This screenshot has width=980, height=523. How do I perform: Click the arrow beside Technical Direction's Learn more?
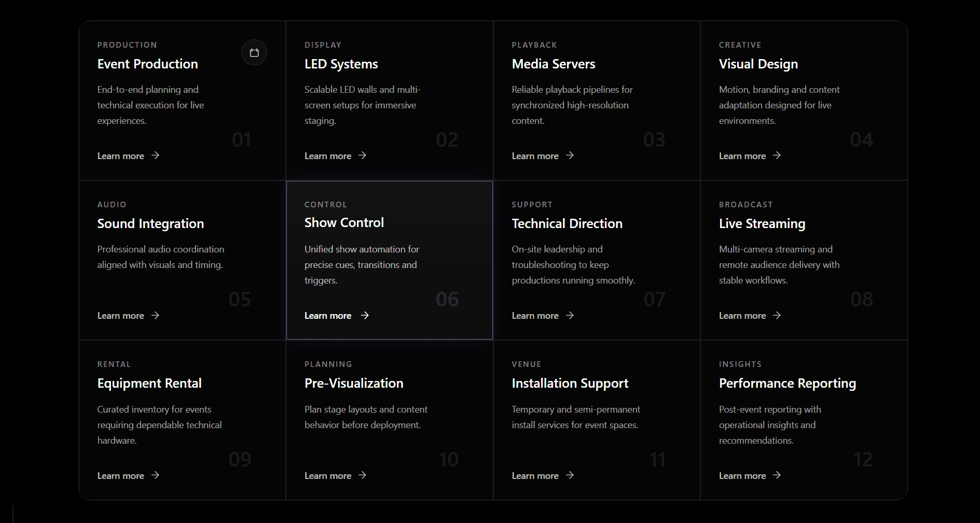pos(570,315)
